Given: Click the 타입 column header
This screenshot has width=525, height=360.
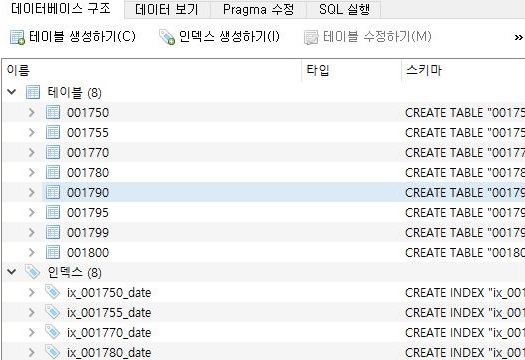Looking at the screenshot, I should 352,70.
